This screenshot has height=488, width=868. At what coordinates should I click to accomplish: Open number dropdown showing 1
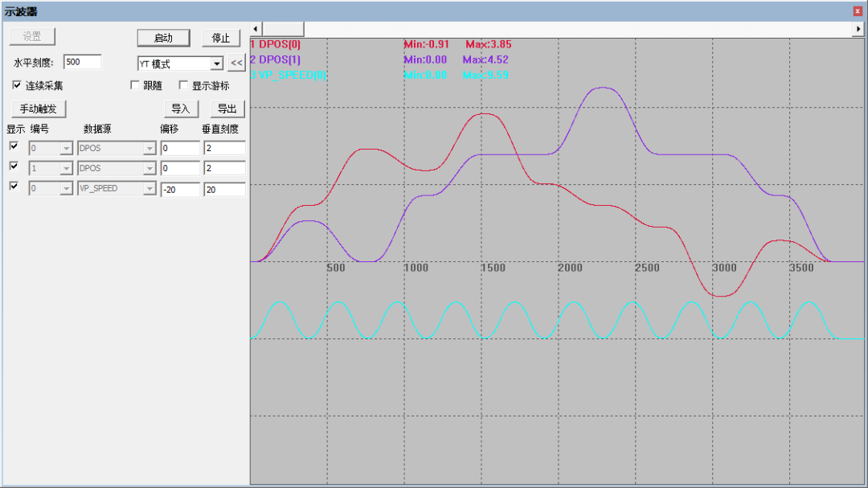(x=67, y=168)
